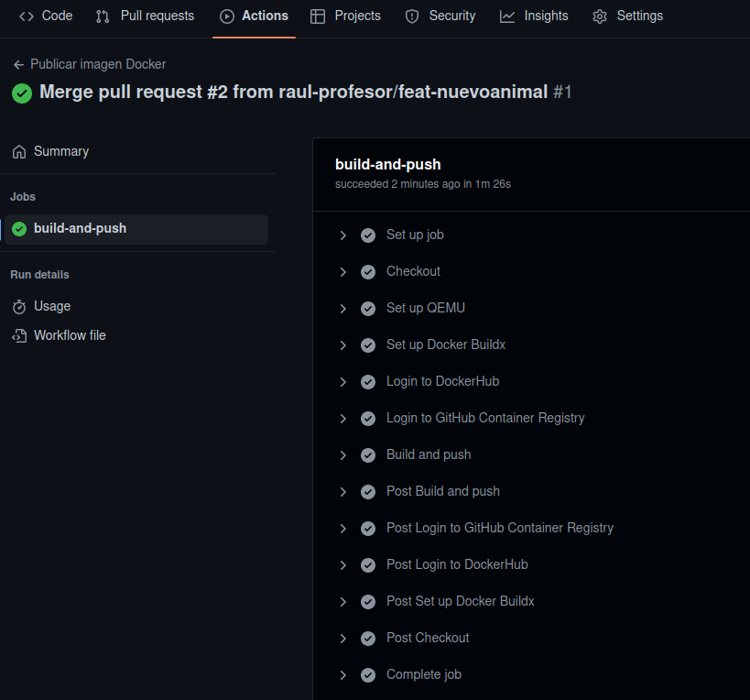Screen dimensions: 750x700
Task: Click the home icon next to Summary
Action: click(19, 152)
